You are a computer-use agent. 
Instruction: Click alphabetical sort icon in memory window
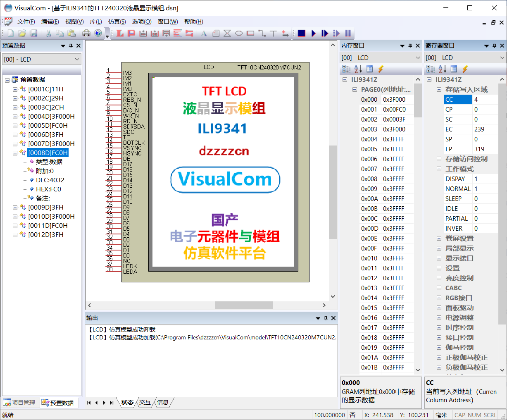(x=358, y=69)
